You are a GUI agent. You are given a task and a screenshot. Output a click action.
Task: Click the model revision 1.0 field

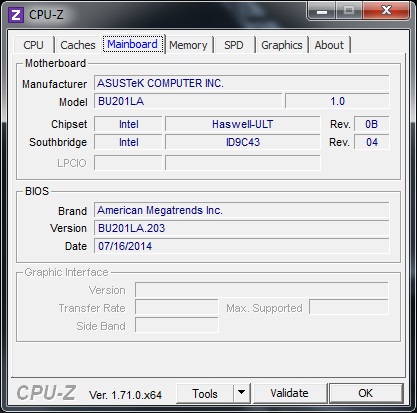point(337,101)
